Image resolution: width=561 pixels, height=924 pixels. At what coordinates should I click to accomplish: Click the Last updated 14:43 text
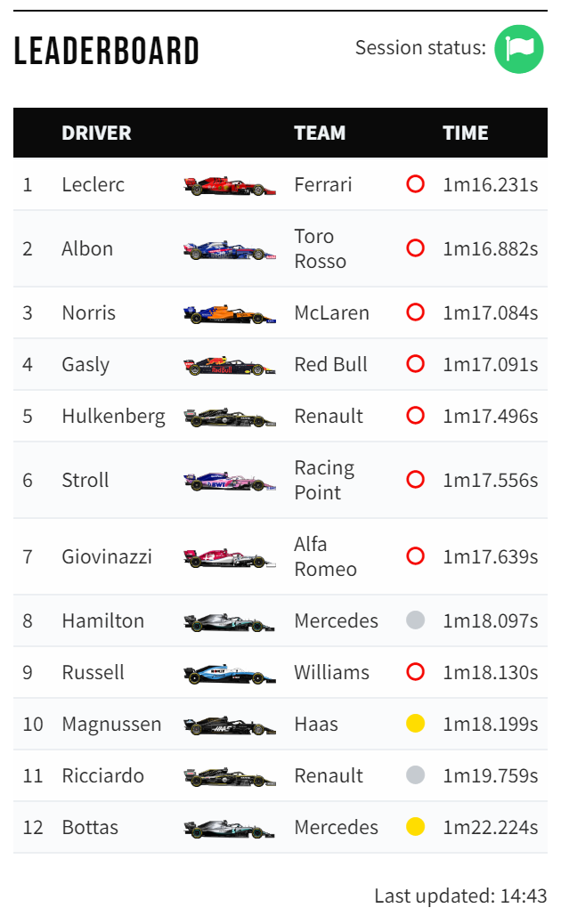click(461, 896)
